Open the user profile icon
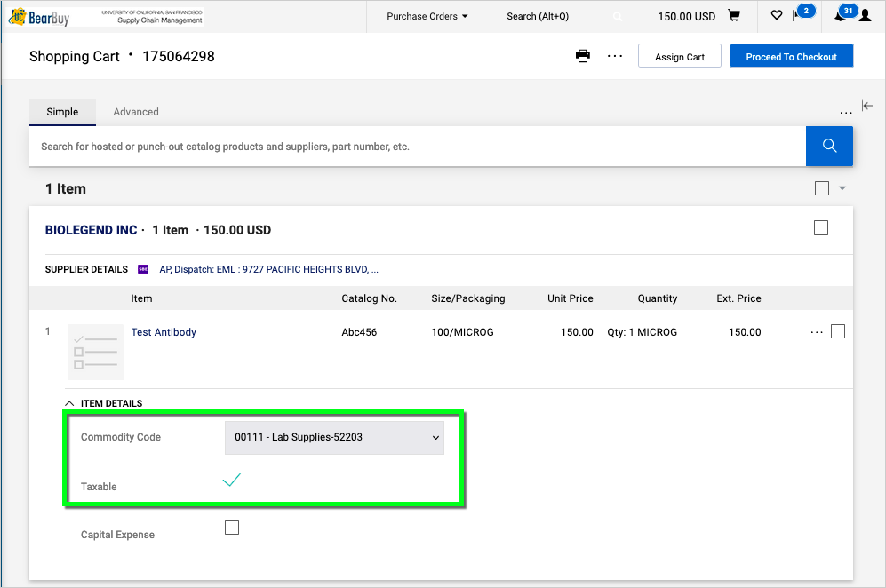This screenshot has height=588, width=886. (x=866, y=15)
